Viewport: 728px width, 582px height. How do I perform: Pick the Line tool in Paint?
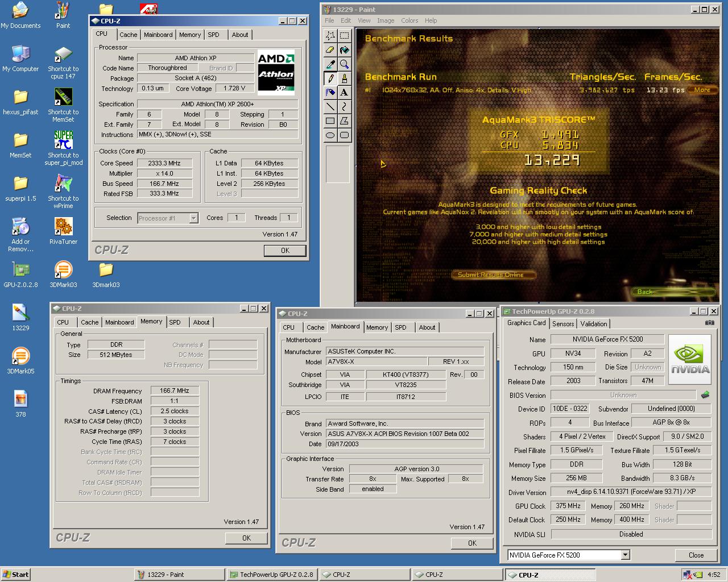pos(330,106)
